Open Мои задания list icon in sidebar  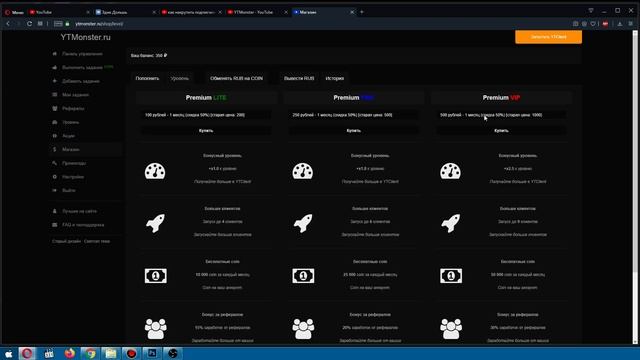pos(55,95)
